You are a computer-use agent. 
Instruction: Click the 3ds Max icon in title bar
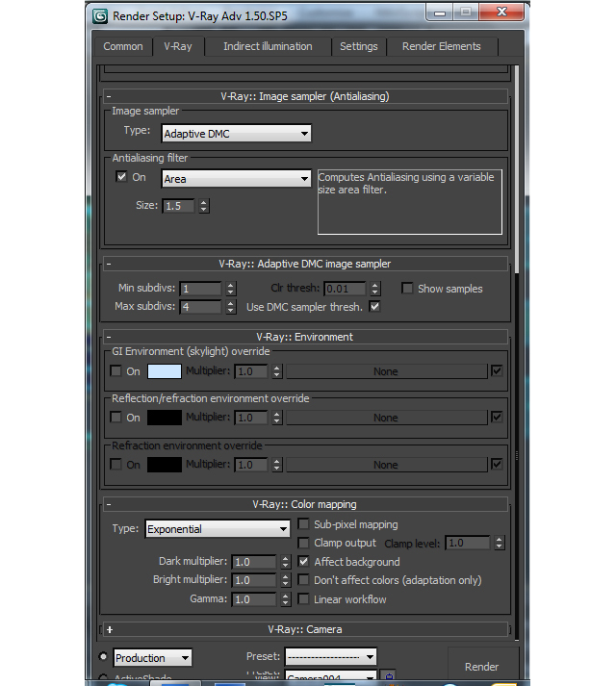point(100,16)
